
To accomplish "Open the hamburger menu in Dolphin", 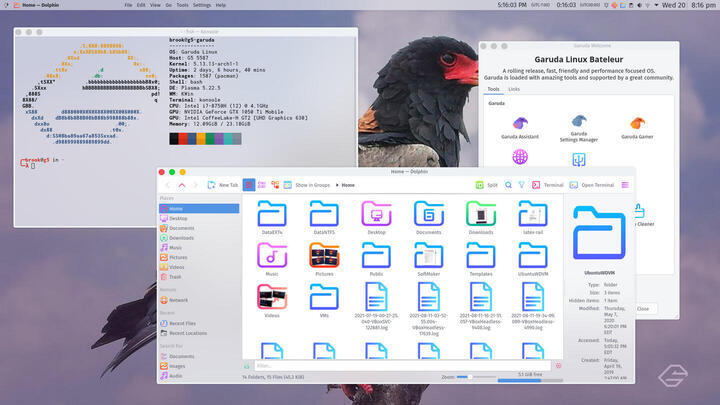I will [625, 185].
